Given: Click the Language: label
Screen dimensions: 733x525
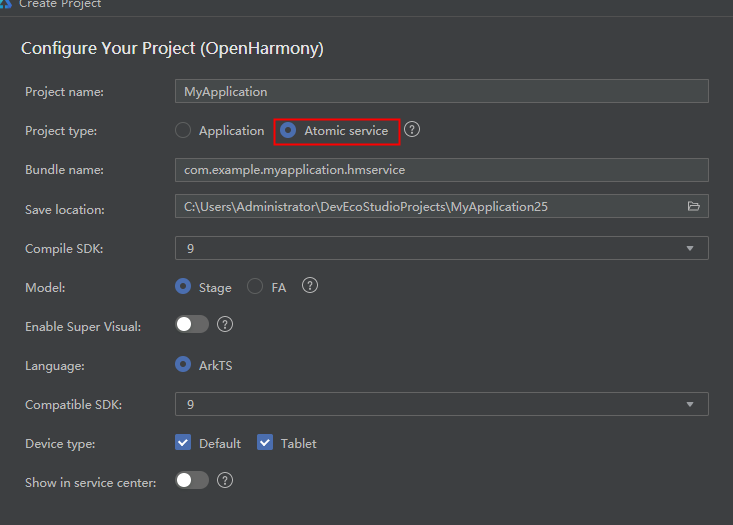Looking at the screenshot, I should point(55,366).
